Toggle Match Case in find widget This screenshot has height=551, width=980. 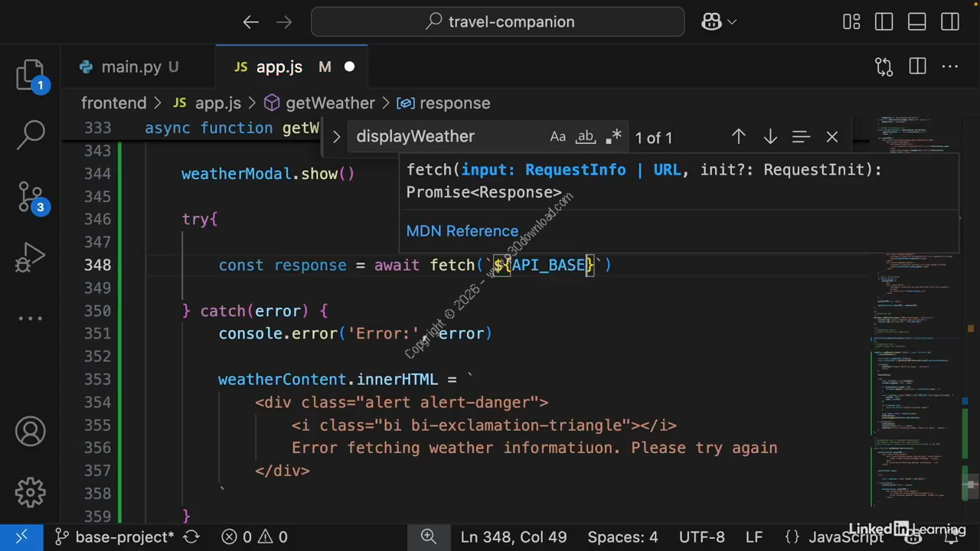pyautogui.click(x=557, y=137)
